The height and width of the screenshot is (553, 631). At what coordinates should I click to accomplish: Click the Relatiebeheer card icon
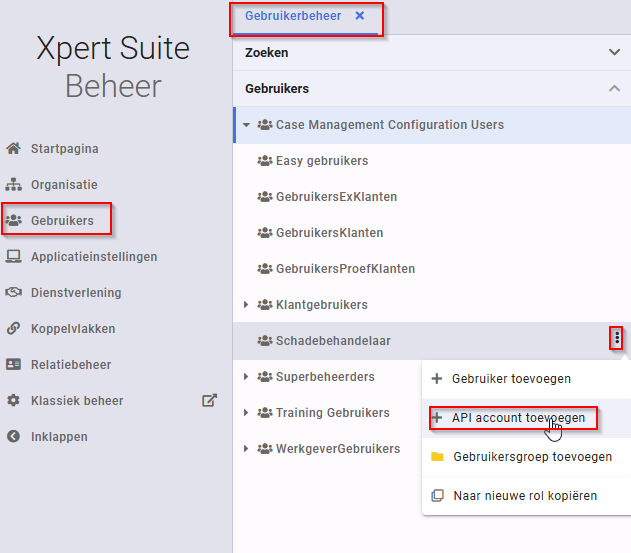13,364
